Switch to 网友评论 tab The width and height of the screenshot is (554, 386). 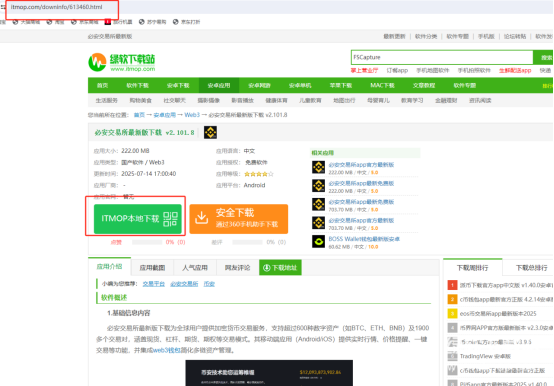tap(237, 268)
